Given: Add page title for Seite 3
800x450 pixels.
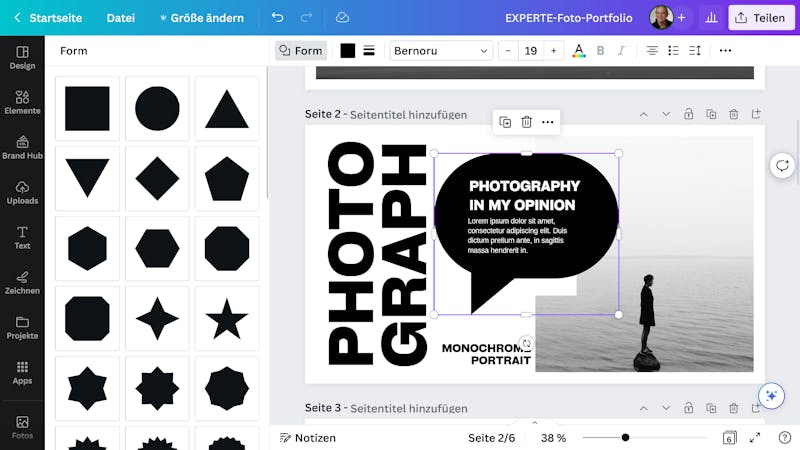Looking at the screenshot, I should click(409, 408).
